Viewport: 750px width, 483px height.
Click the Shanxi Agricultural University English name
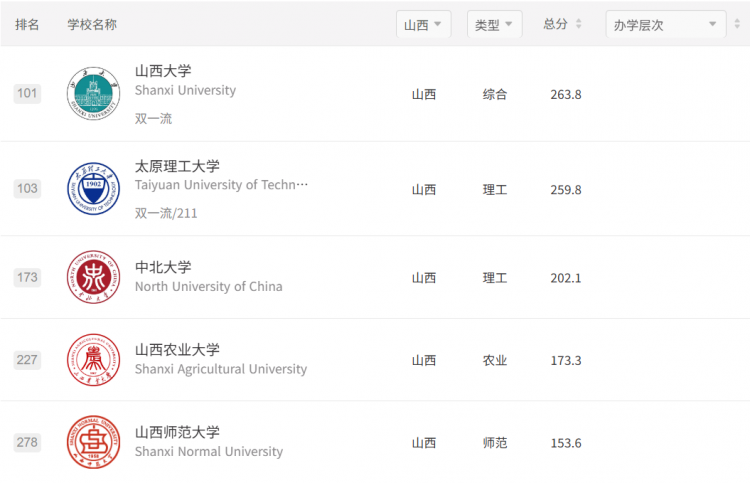tap(221, 369)
